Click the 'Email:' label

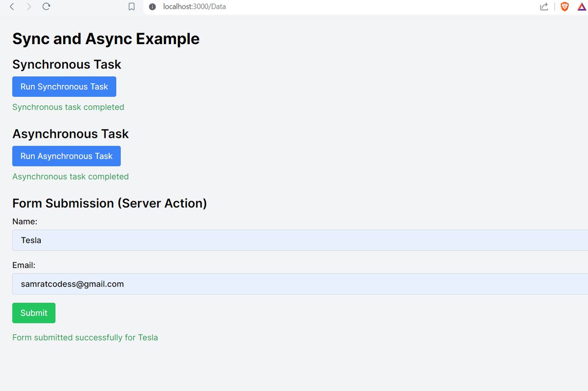click(x=24, y=265)
